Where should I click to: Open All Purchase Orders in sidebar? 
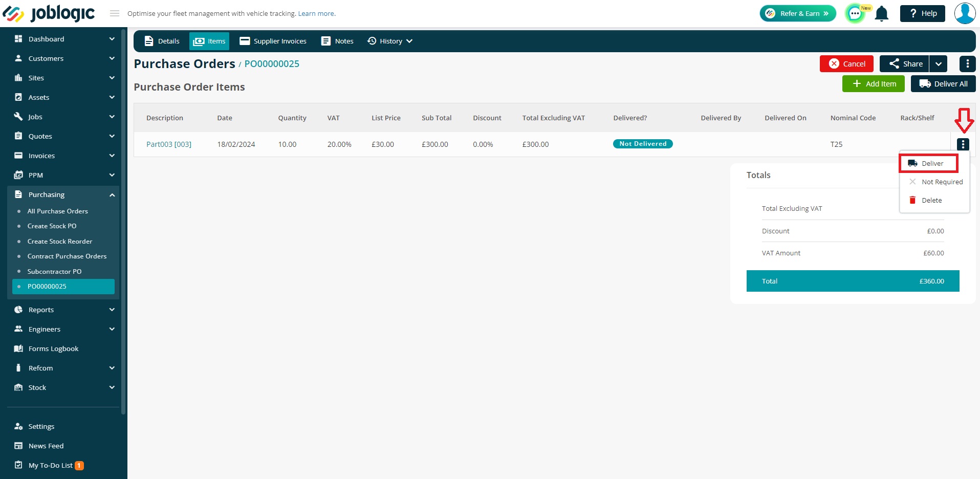[x=58, y=211]
